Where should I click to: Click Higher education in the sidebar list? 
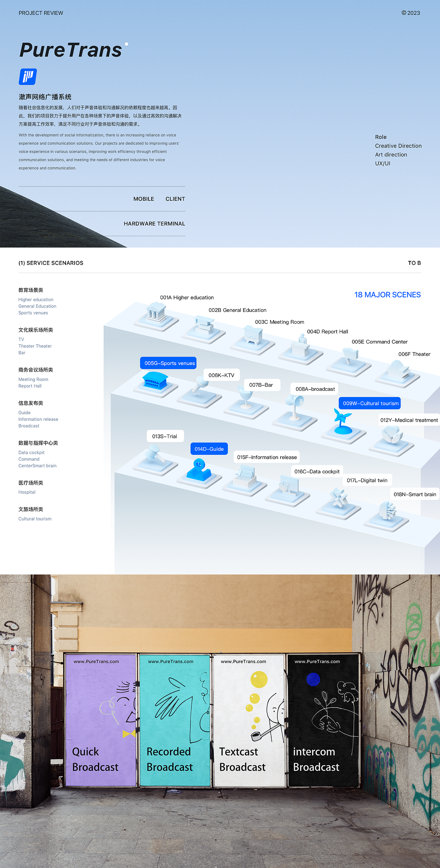click(x=36, y=300)
